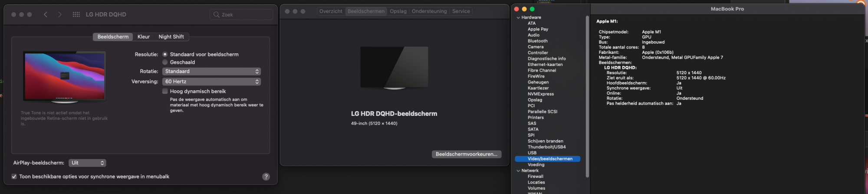
Task: Open the Rotatie dropdown
Action: pos(211,71)
